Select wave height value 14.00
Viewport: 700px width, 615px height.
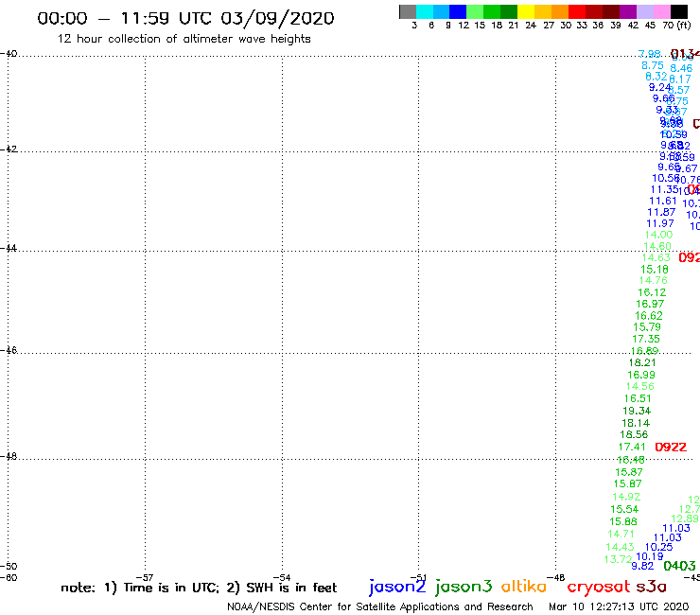658,235
